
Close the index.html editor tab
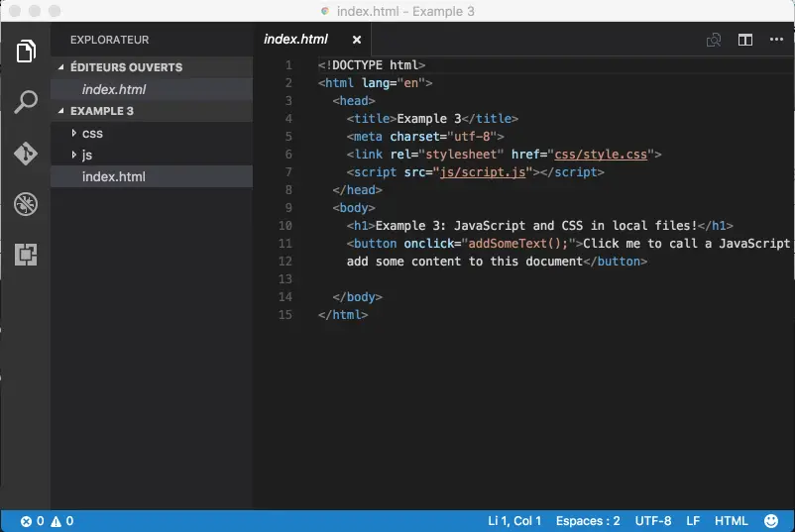tap(357, 40)
